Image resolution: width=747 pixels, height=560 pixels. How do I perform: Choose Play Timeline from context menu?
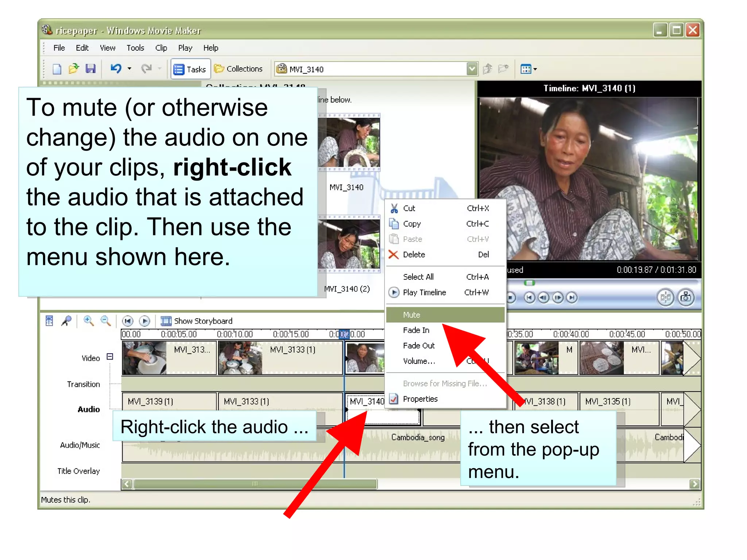[446, 292]
